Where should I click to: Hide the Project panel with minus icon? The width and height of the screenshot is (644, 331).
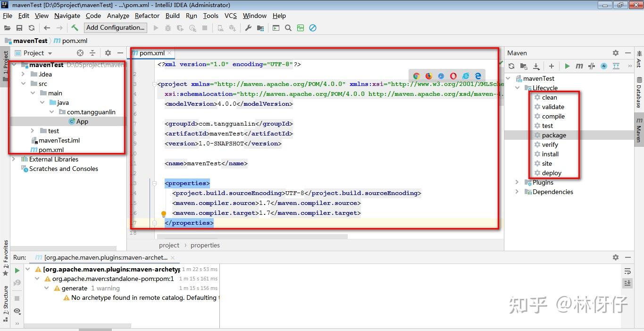click(120, 53)
